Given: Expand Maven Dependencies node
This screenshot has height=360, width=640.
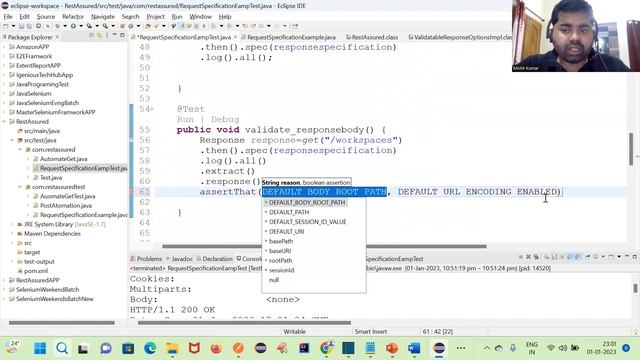Looking at the screenshot, I should (x=12, y=234).
